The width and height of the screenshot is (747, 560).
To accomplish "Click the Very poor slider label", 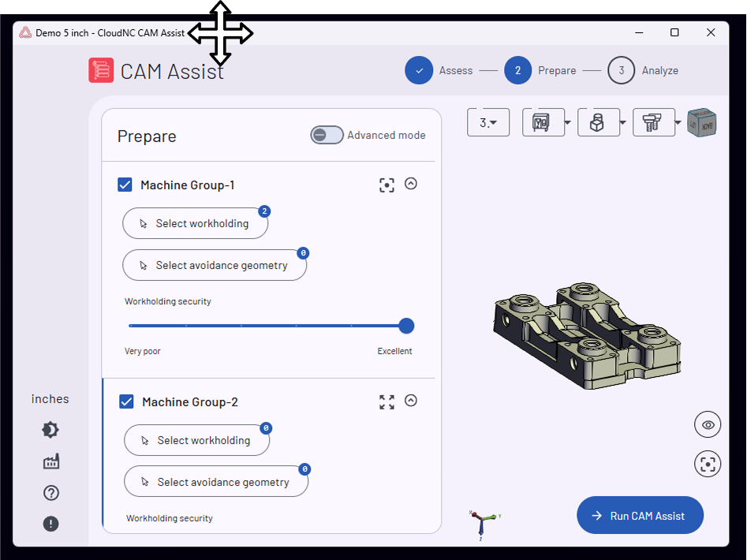I will coord(143,351).
